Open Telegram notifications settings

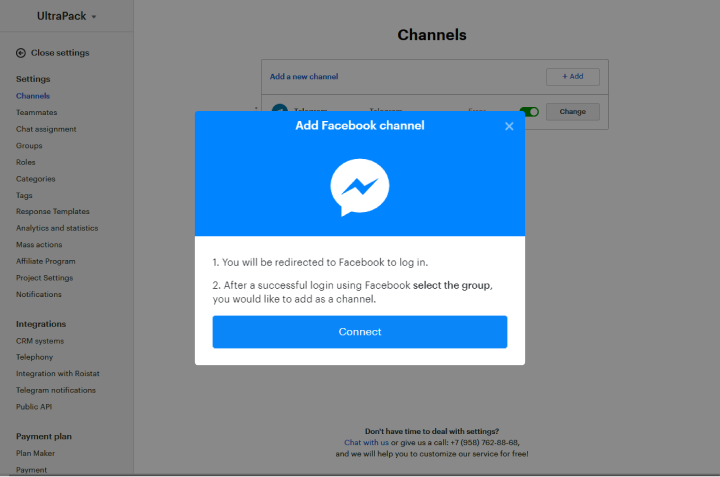56,390
